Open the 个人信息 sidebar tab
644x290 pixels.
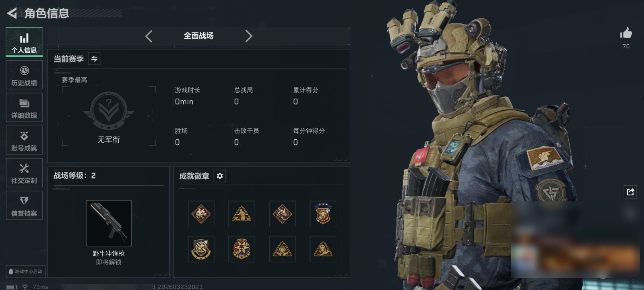point(24,42)
